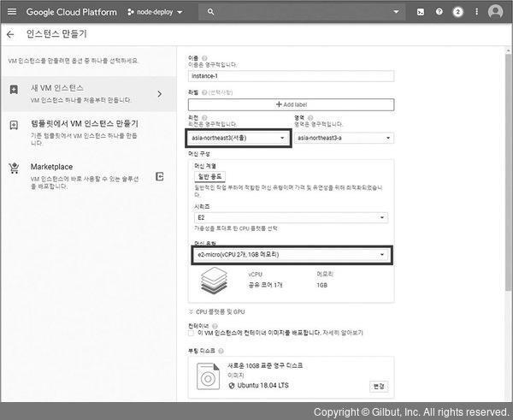The width and height of the screenshot is (513, 420).
Task: Click the boot disk image icon
Action: click(208, 376)
